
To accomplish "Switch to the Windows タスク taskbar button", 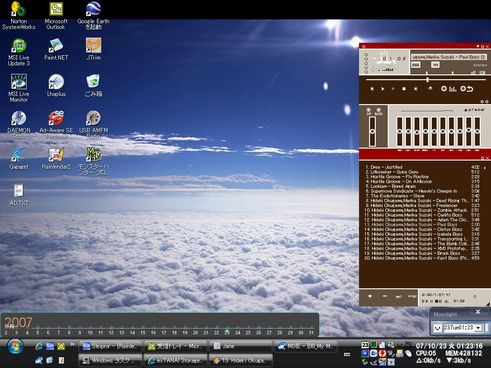I will [110, 360].
